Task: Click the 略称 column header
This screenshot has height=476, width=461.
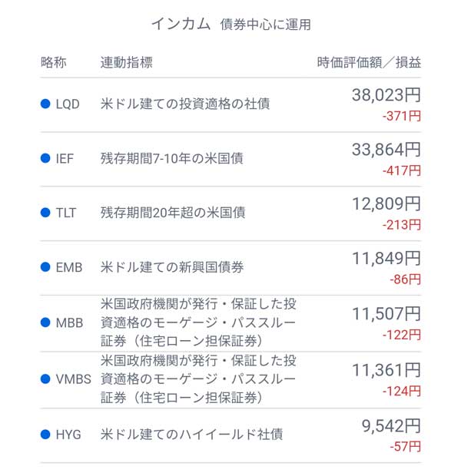Action: pos(54,63)
